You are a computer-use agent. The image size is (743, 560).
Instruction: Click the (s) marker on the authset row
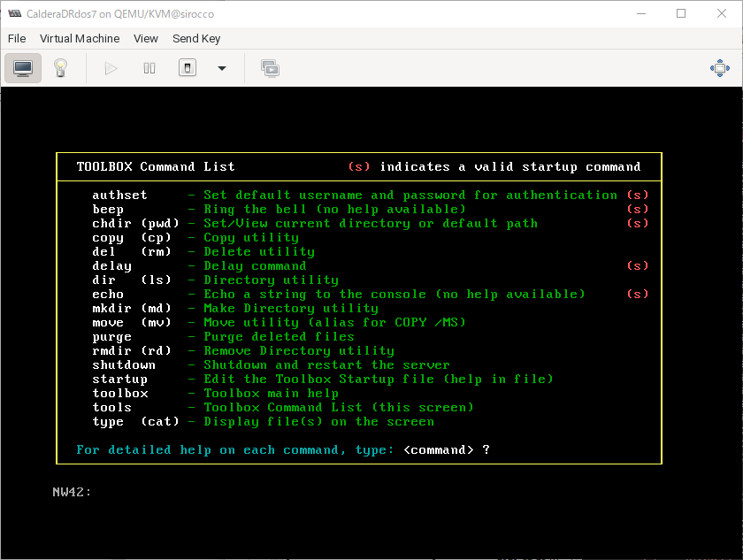pyautogui.click(x=638, y=196)
